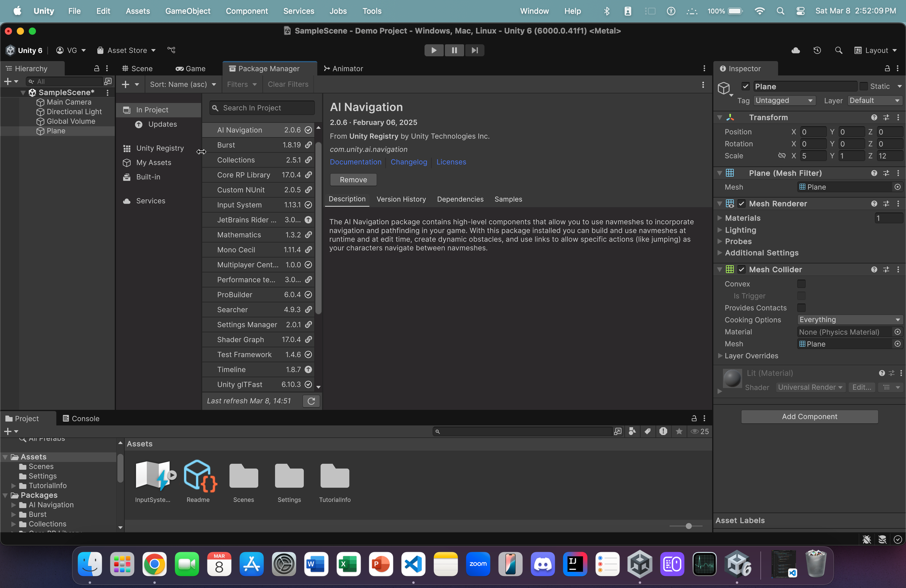Click lock icon in Inspector tab
The height and width of the screenshot is (588, 906).
[887, 69]
